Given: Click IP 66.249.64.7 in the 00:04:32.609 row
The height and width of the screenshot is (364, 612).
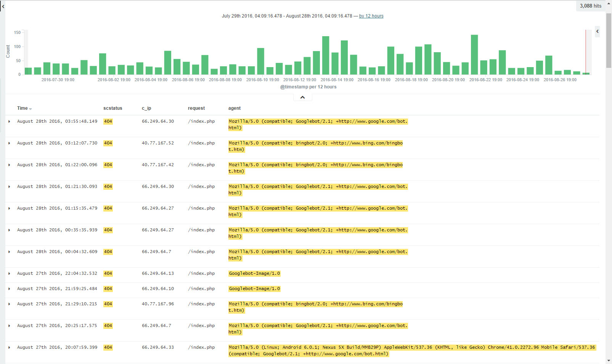Looking at the screenshot, I should coord(156,252).
